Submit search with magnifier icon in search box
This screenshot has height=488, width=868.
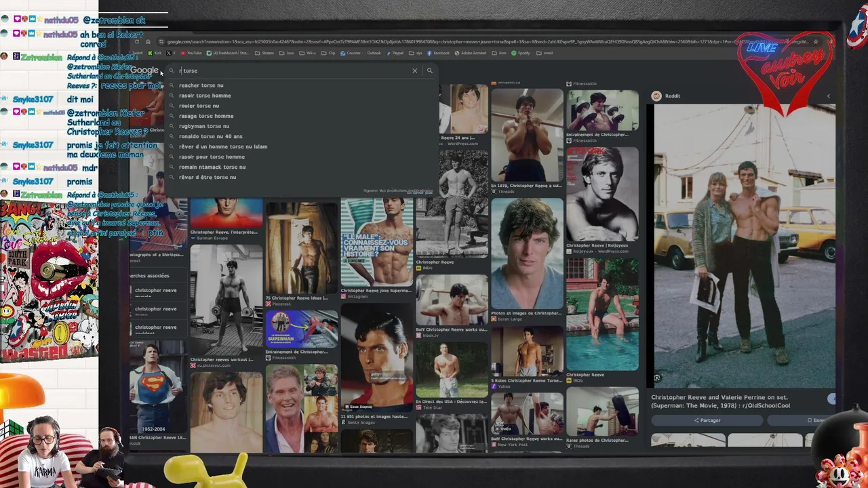coord(429,70)
